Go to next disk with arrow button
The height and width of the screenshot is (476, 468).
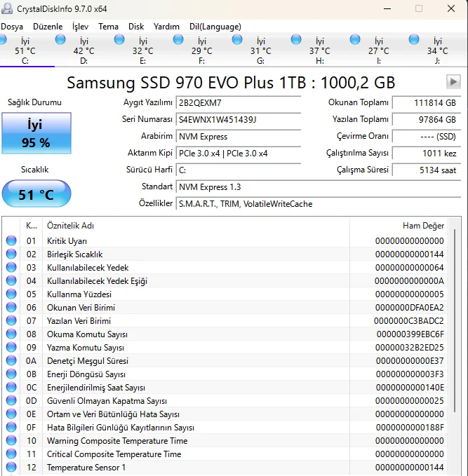click(453, 81)
